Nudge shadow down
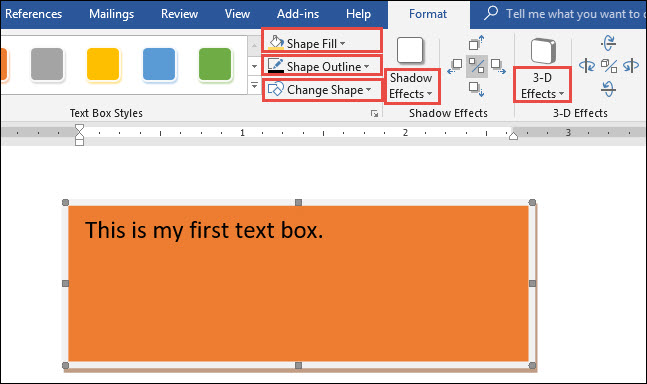647x384 pixels. click(x=477, y=89)
